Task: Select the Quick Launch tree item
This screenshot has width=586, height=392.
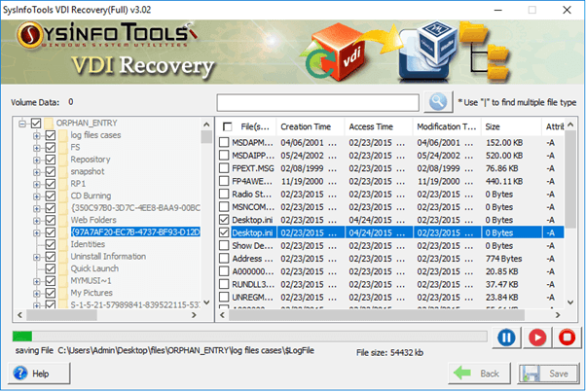Action: pyautogui.click(x=94, y=268)
